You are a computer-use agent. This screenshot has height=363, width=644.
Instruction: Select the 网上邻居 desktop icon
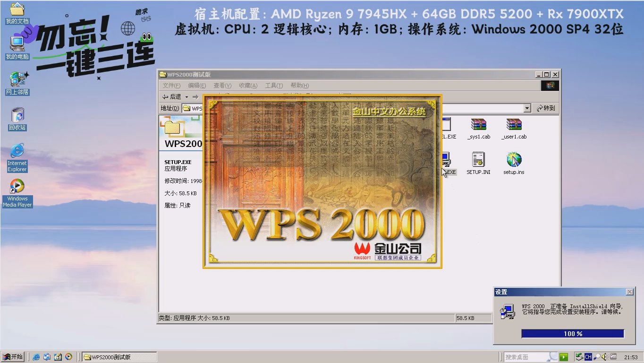[x=17, y=83]
